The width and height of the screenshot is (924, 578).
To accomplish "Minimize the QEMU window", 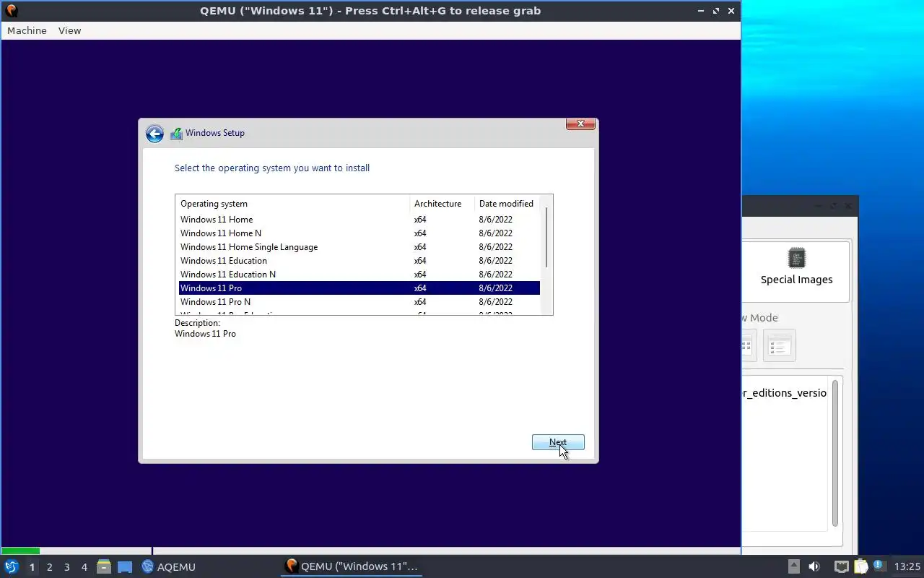I will 701,11.
